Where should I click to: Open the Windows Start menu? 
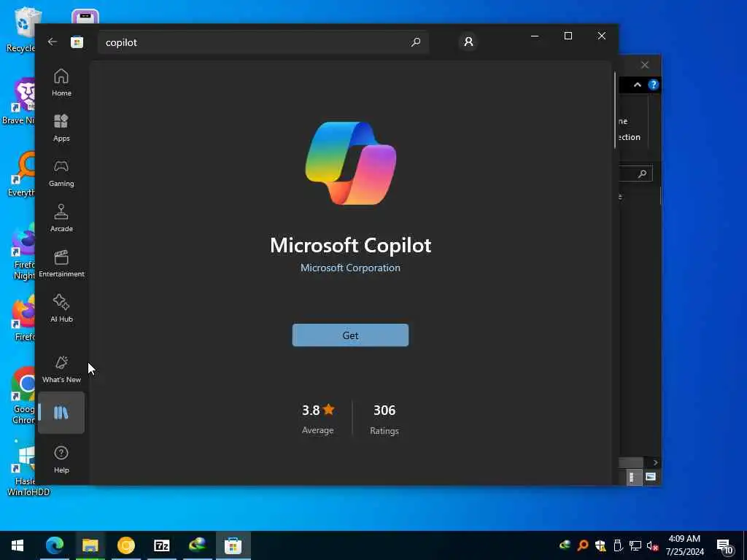pos(18,545)
